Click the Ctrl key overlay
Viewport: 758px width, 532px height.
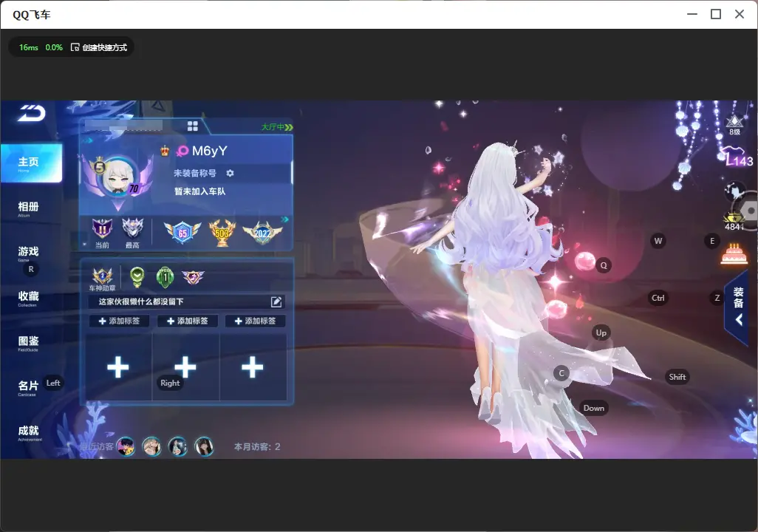coord(658,298)
